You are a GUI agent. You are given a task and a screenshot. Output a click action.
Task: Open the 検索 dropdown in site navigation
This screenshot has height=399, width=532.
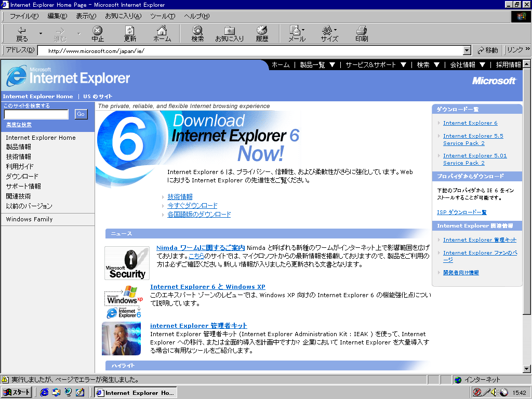(x=428, y=65)
